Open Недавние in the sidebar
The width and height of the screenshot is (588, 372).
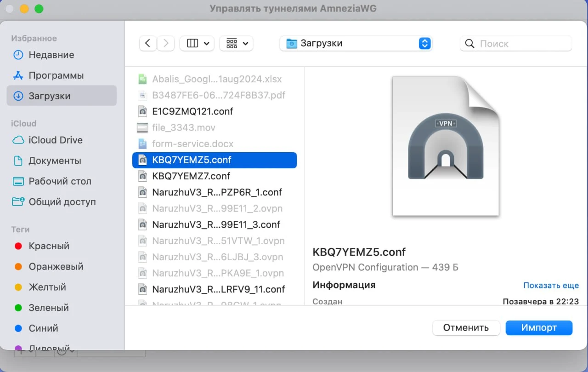click(x=51, y=55)
